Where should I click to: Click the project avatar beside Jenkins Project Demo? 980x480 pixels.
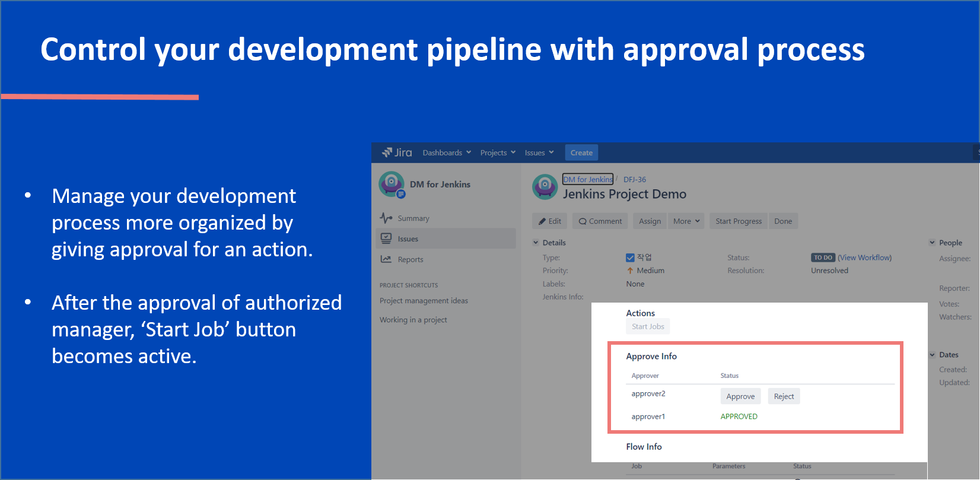(x=545, y=186)
